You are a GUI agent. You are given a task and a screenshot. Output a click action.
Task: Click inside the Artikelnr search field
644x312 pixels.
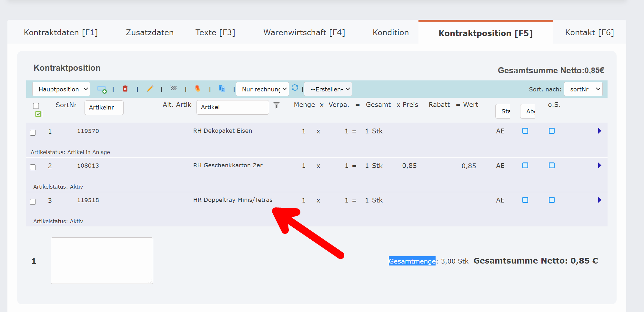pyautogui.click(x=104, y=108)
